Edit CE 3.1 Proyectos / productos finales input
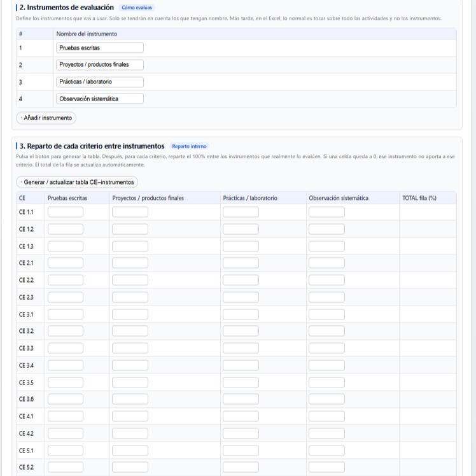 click(130, 314)
